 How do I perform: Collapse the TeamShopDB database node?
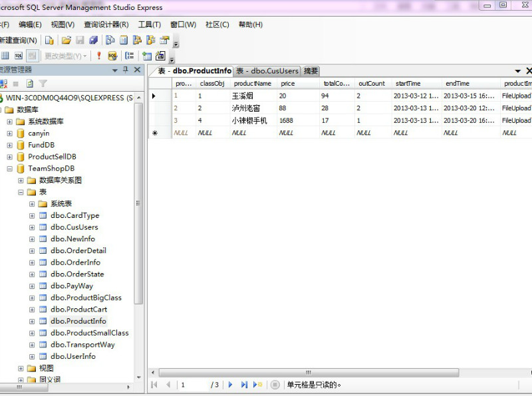click(x=10, y=169)
